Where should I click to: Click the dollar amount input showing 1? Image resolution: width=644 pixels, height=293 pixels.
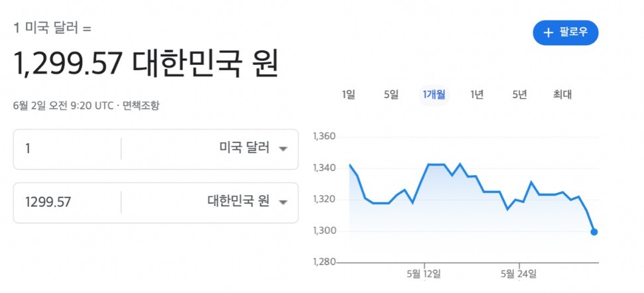[x=68, y=149]
